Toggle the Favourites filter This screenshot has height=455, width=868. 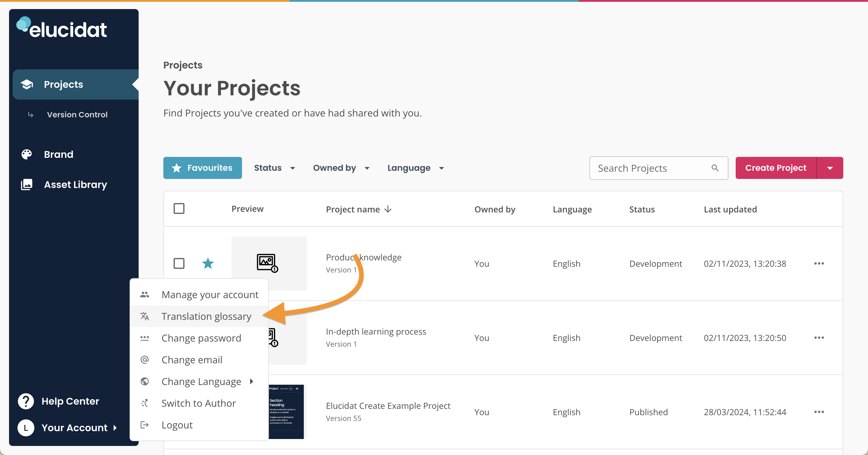[x=203, y=168]
